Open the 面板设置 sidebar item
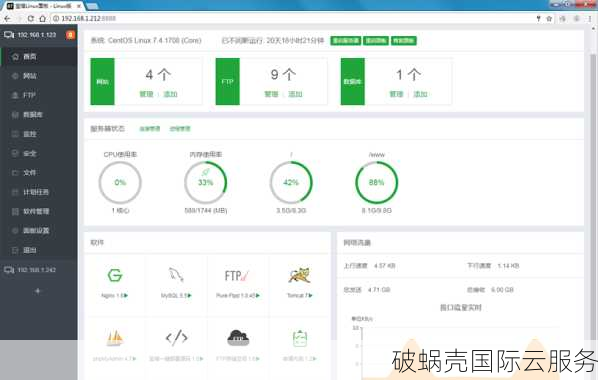The width and height of the screenshot is (598, 380). coord(38,230)
